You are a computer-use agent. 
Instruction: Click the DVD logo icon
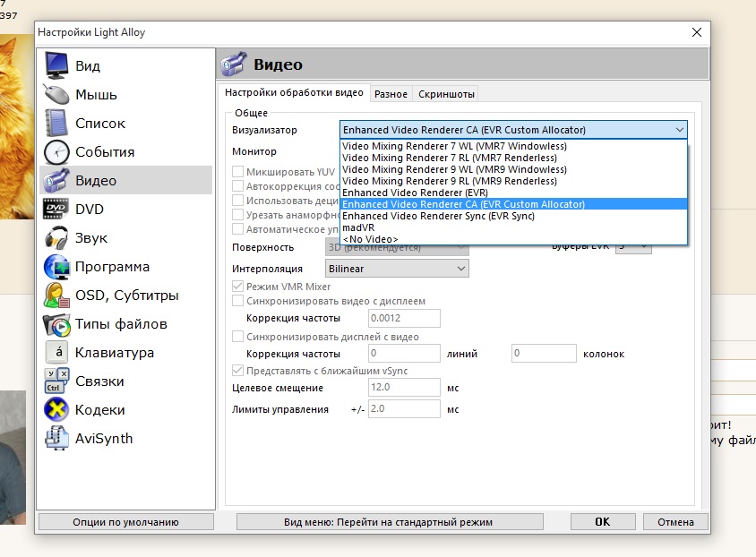pyautogui.click(x=56, y=209)
